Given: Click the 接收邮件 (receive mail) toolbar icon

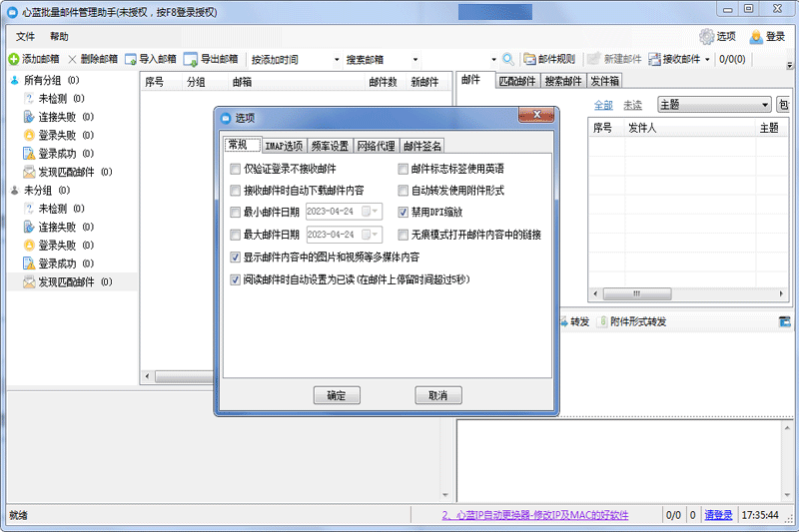Looking at the screenshot, I should [x=655, y=59].
